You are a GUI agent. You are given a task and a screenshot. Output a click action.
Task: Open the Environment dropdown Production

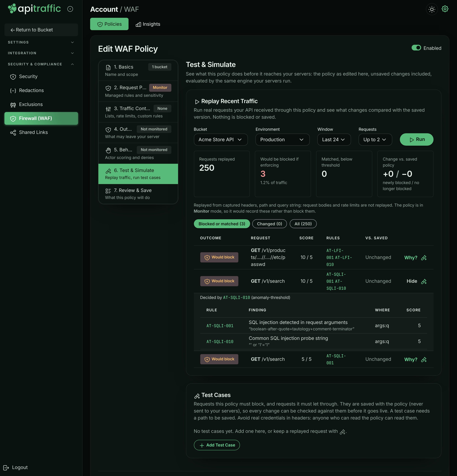point(282,140)
